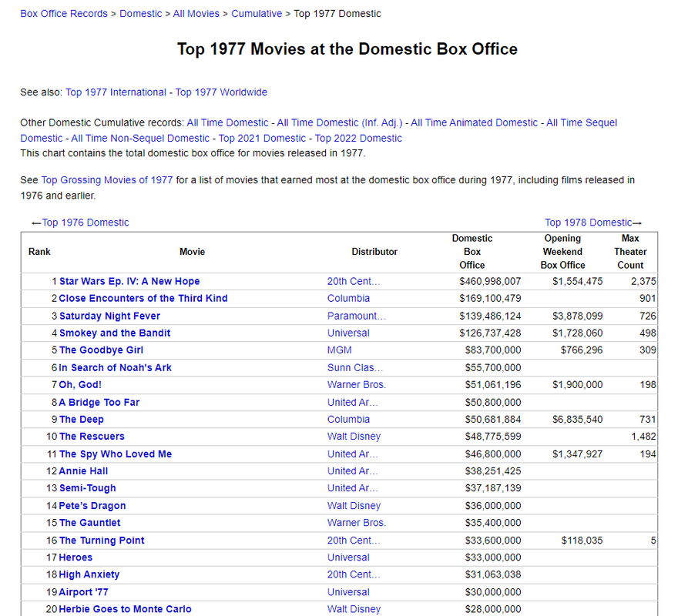The image size is (678, 616).
Task: Open The Turning Point movie page
Action: pos(102,541)
